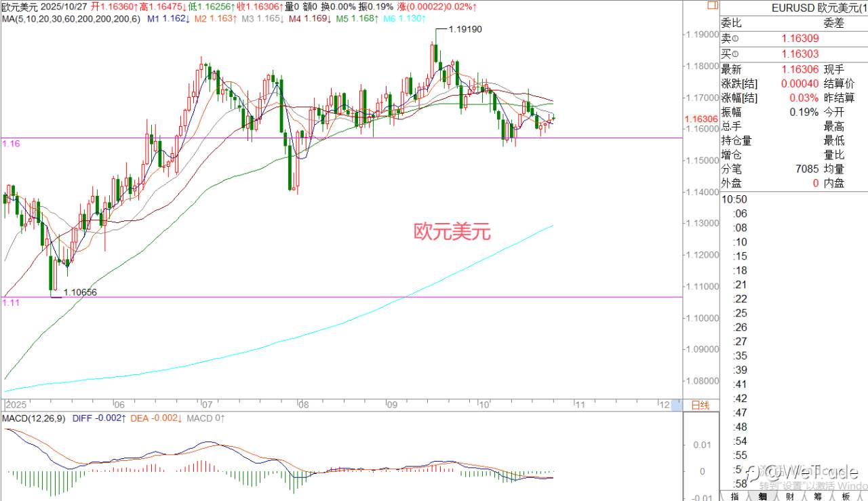Screen dimensions: 868x501
Task: Click the 最新 latest price value 1.16306
Action: click(800, 69)
